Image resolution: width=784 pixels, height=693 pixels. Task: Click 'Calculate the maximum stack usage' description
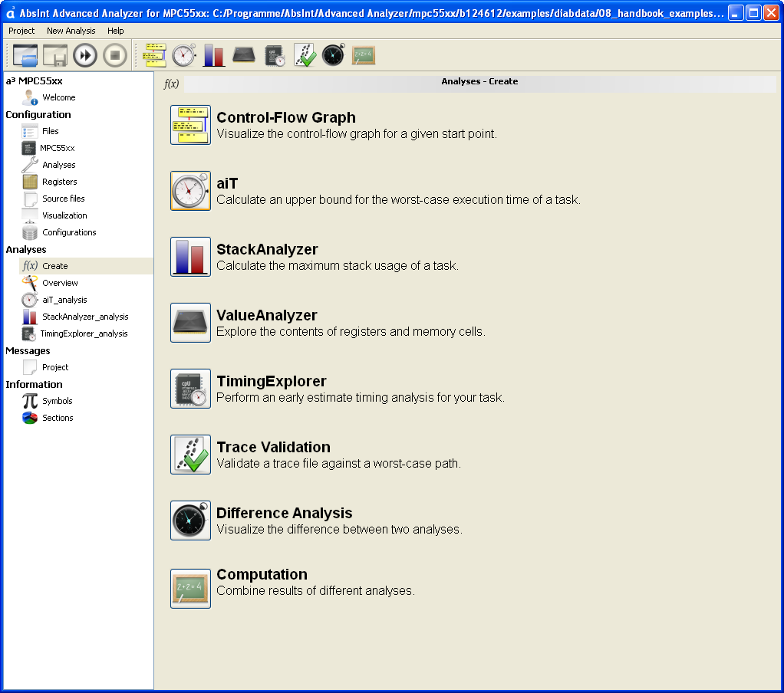(338, 266)
